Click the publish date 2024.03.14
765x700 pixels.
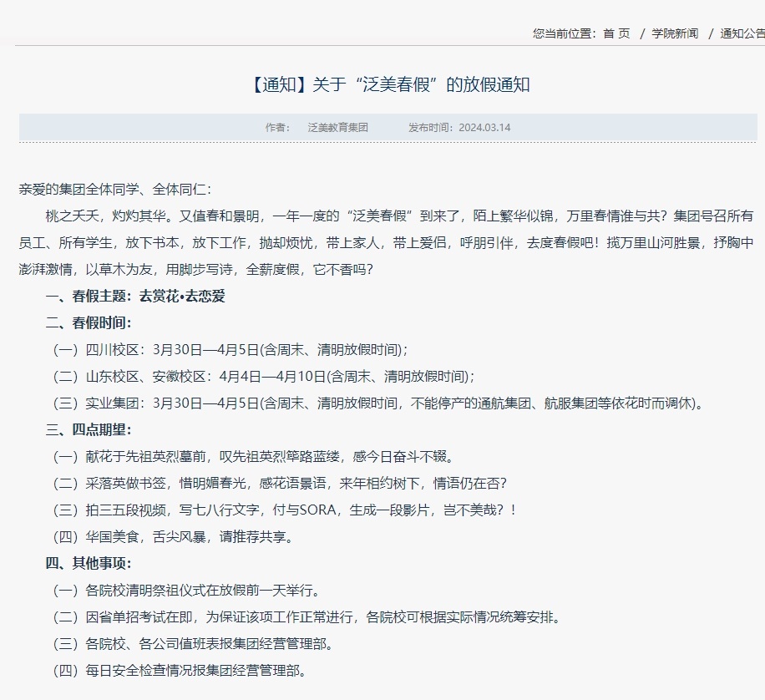[x=484, y=128]
